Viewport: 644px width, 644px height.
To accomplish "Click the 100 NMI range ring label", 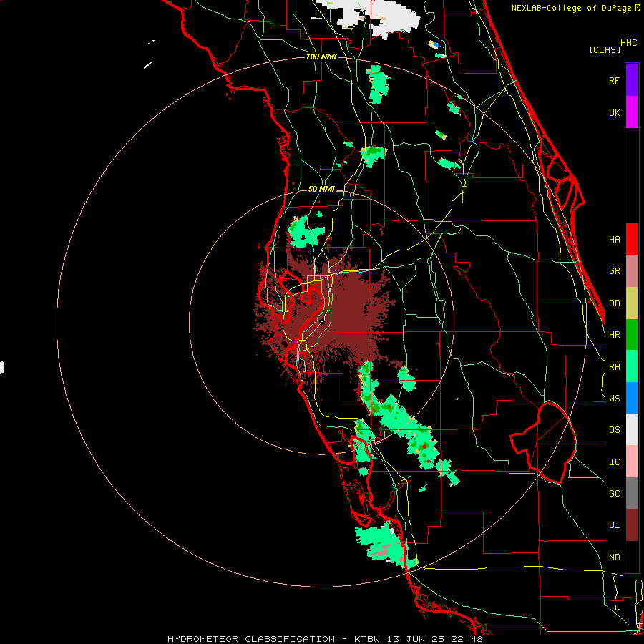I will pyautogui.click(x=321, y=57).
